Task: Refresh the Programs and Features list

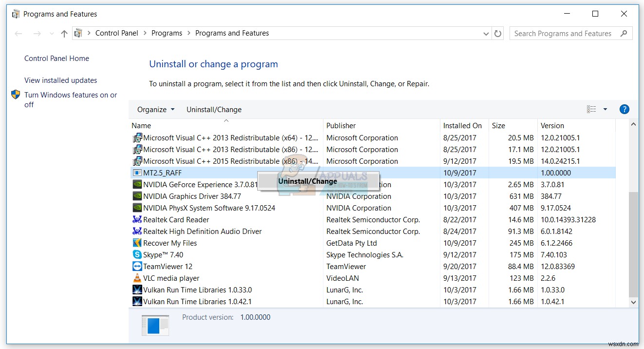Action: coord(498,34)
